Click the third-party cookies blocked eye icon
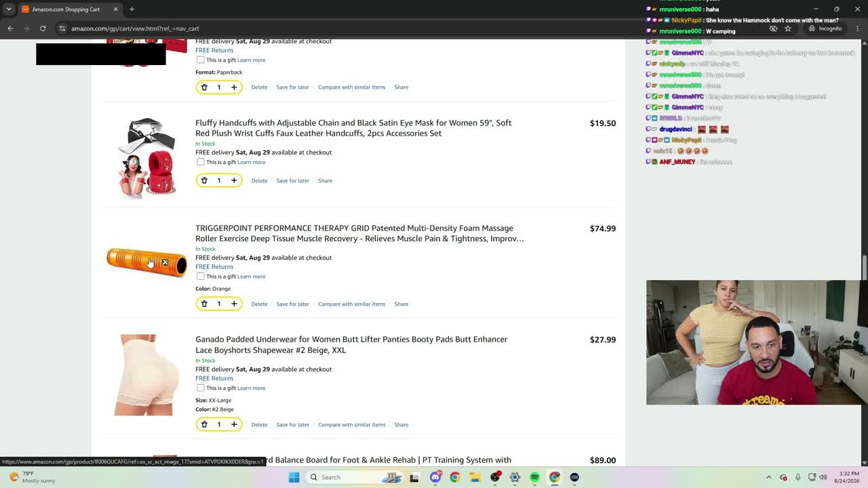This screenshot has height=488, width=868. point(773,28)
